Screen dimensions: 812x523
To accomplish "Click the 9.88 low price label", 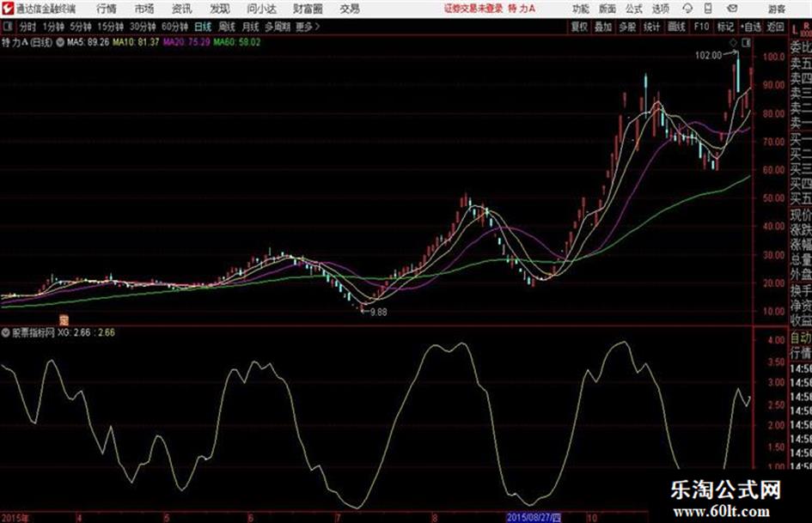I will tap(379, 313).
